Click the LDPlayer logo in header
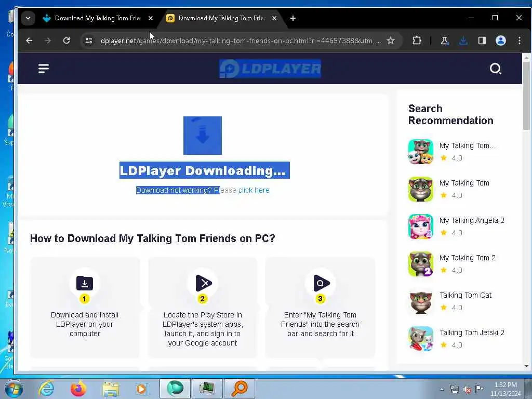This screenshot has height=399, width=532. coord(270,69)
